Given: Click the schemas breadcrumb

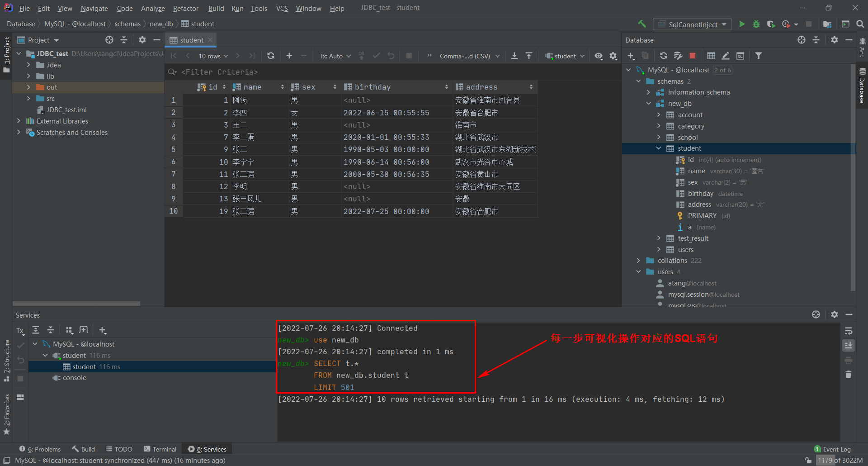Looking at the screenshot, I should 127,24.
